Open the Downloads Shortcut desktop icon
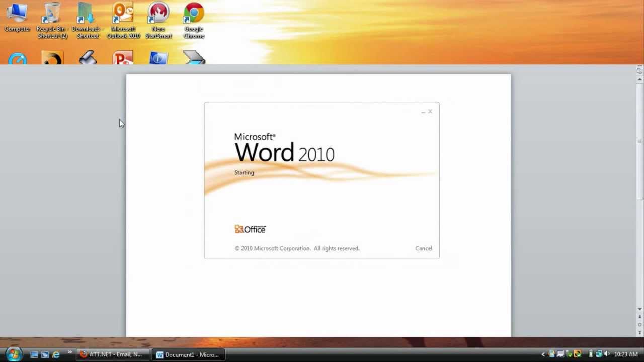The width and height of the screenshot is (644, 362). [87, 20]
